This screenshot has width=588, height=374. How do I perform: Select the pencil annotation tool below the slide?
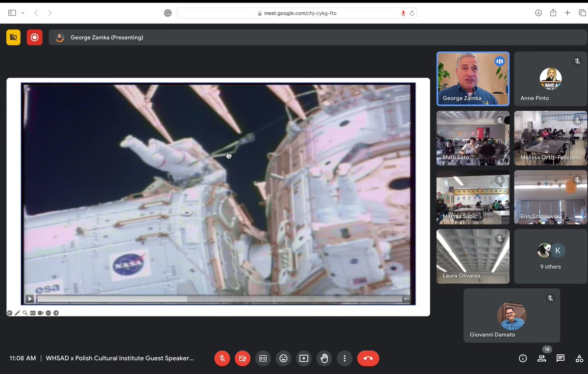point(18,312)
